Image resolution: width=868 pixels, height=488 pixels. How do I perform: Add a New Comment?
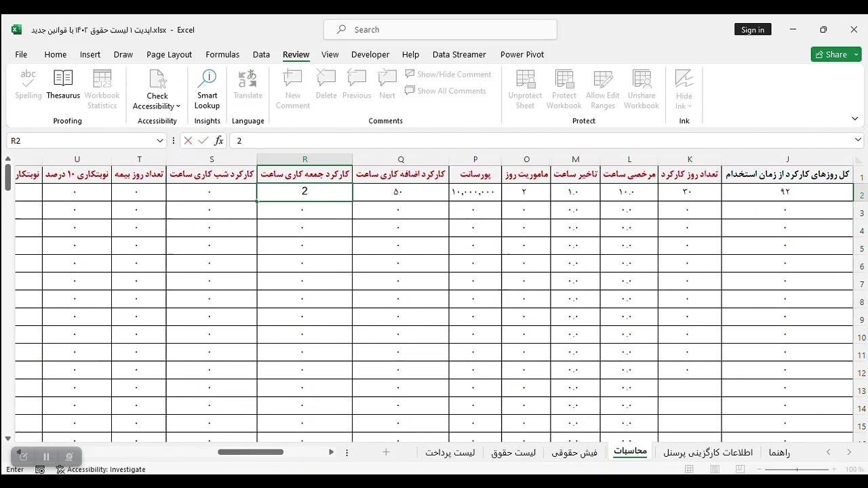point(293,89)
